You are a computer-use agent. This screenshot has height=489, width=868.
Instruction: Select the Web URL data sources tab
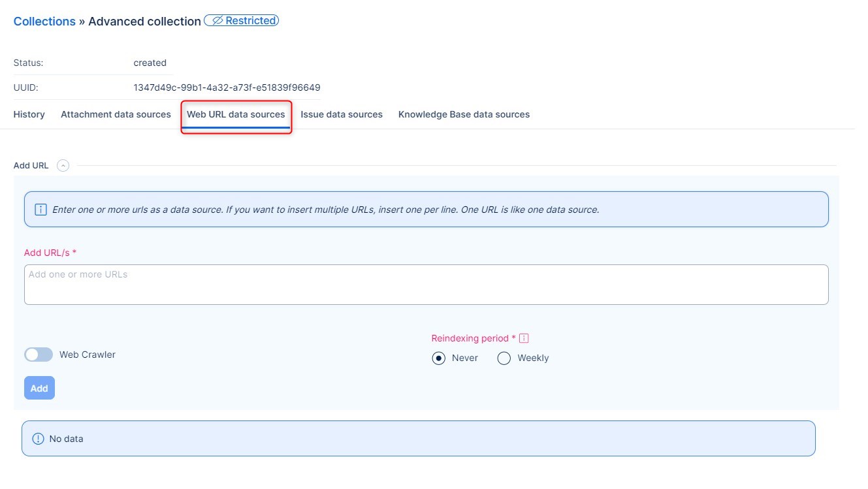pyautogui.click(x=236, y=114)
